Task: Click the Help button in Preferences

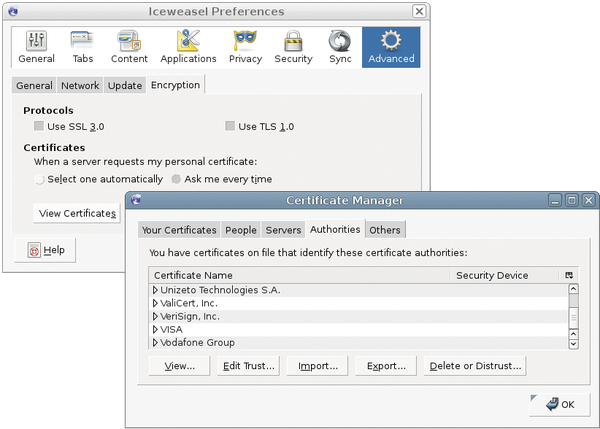Action: (45, 250)
